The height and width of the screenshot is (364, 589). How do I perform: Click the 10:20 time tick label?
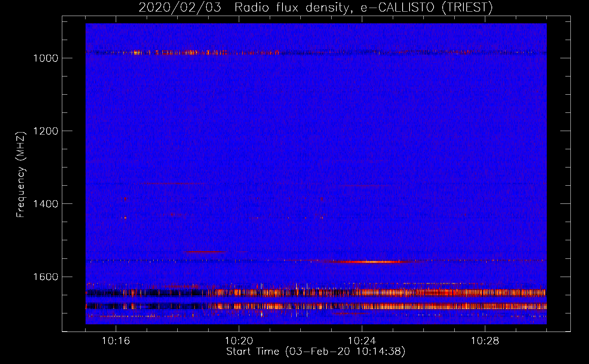pyautogui.click(x=239, y=341)
